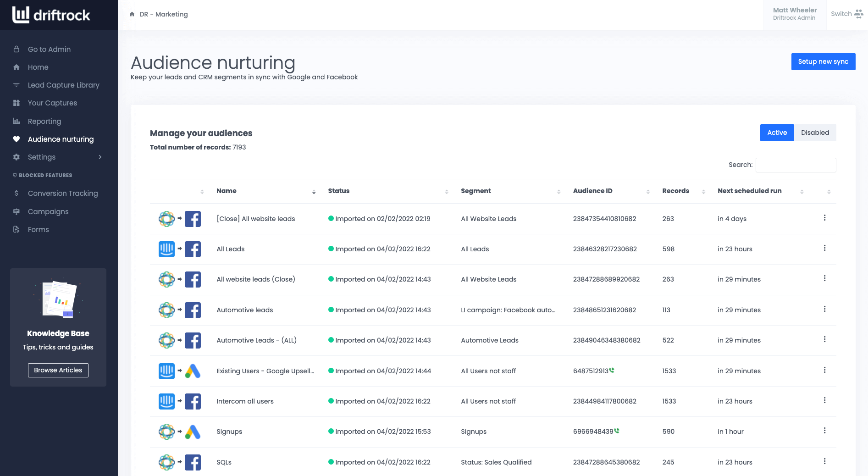
Task: Open three-dot menu for All Leads row
Action: pyautogui.click(x=824, y=248)
